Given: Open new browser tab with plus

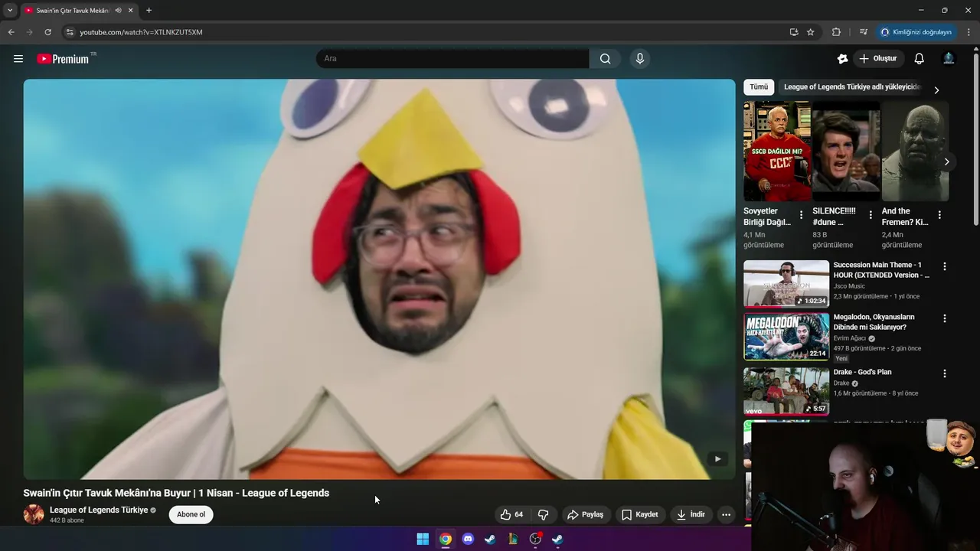Looking at the screenshot, I should point(149,10).
